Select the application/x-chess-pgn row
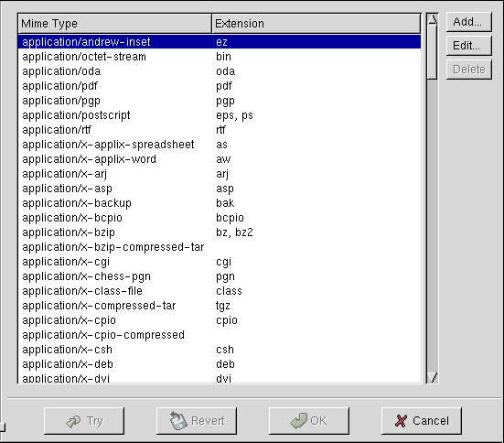Viewport: 504px width, 443px height. click(x=220, y=276)
